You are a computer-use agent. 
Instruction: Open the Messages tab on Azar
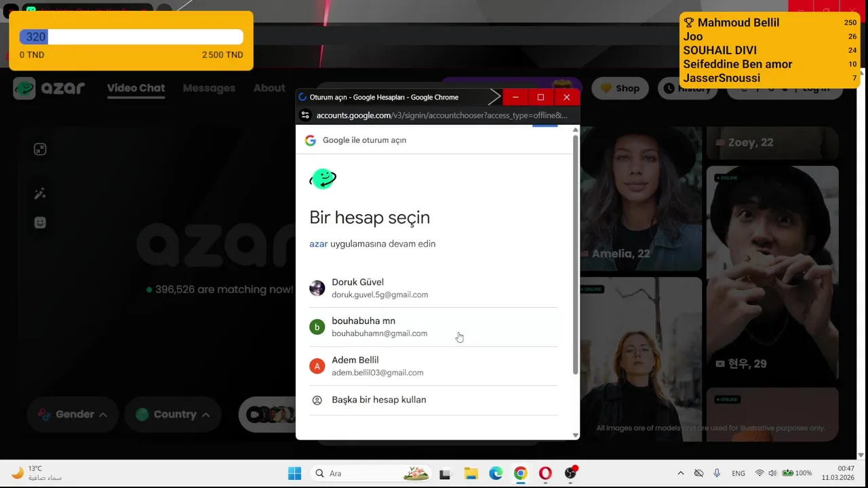209,88
